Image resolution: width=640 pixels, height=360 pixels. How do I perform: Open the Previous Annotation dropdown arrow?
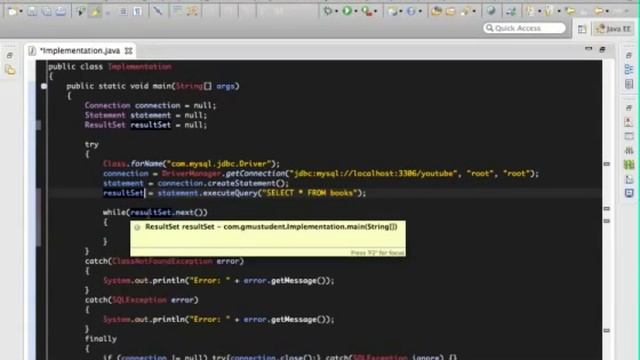(559, 11)
